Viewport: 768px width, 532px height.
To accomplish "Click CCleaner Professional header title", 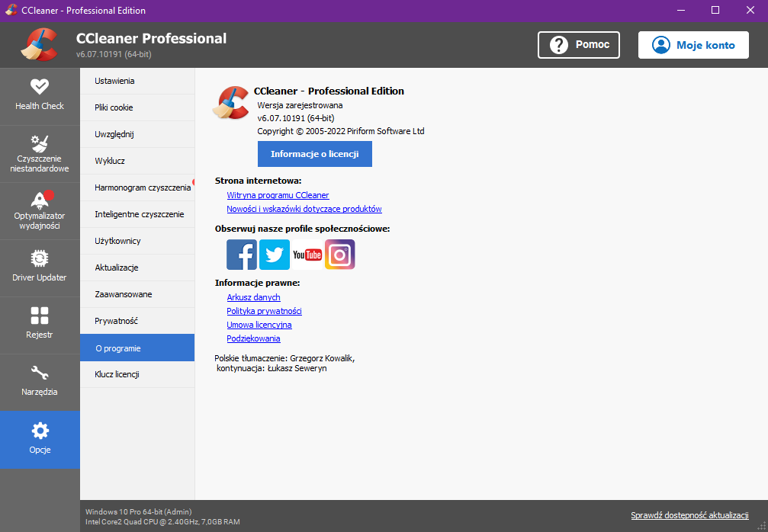I will click(x=151, y=39).
